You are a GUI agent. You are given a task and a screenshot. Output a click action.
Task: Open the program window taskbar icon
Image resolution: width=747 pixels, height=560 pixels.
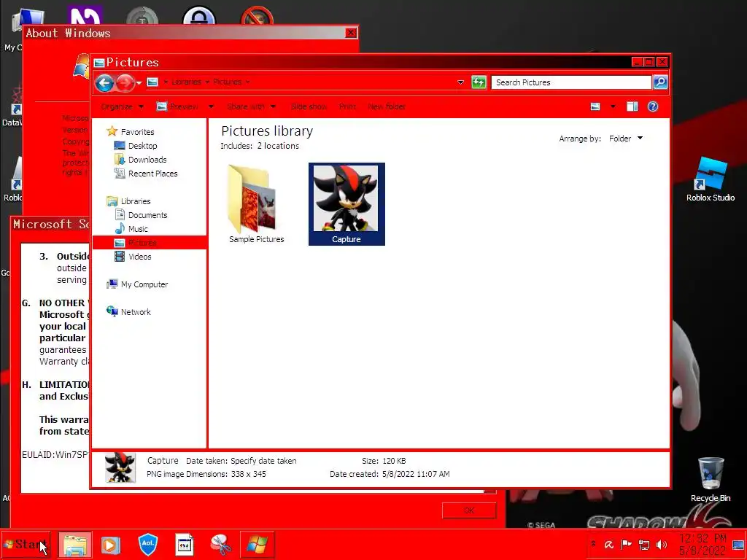(x=185, y=544)
